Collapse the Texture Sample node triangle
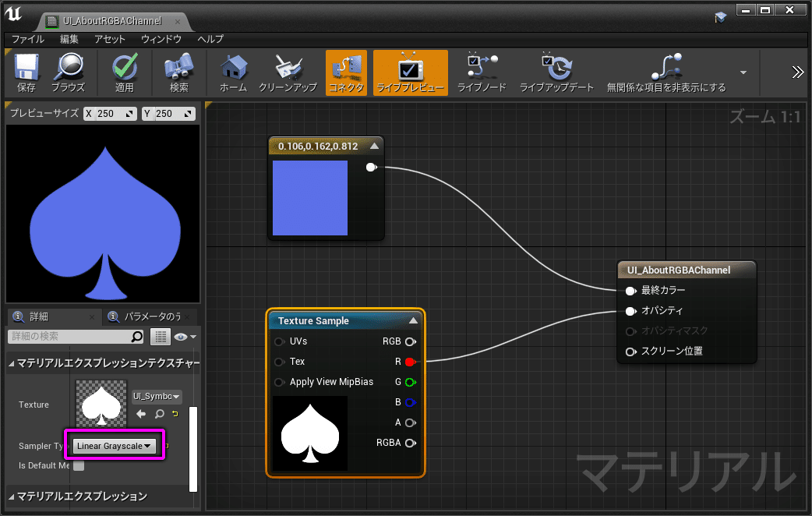Screen dimensions: 812x516 click(413, 320)
